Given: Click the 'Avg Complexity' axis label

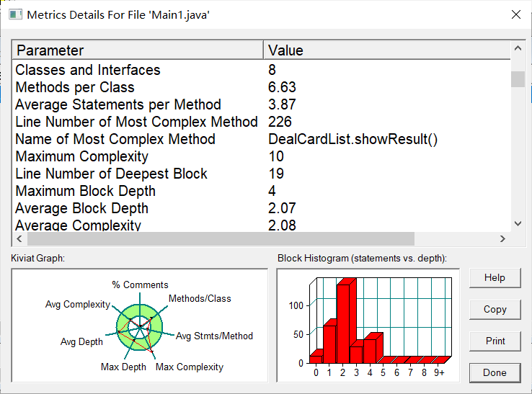Looking at the screenshot, I should tap(78, 305).
